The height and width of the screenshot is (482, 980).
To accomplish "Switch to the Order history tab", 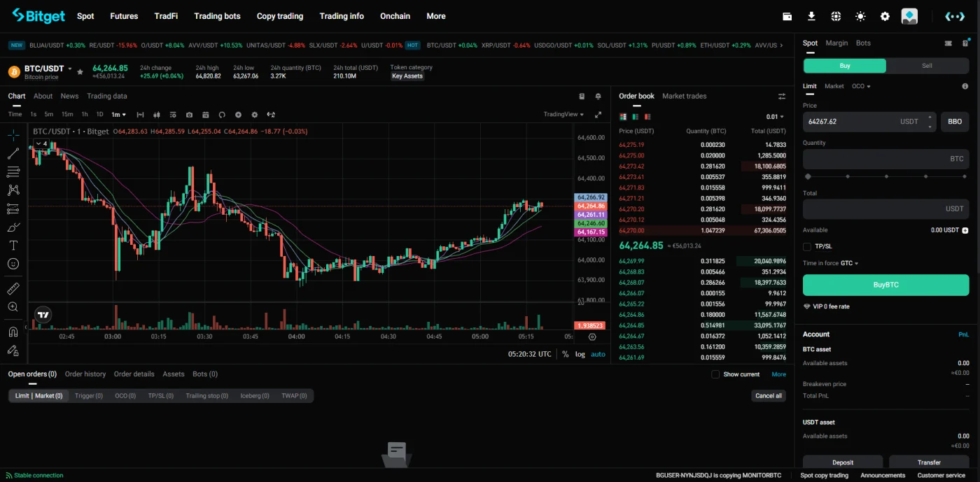I will pyautogui.click(x=85, y=374).
